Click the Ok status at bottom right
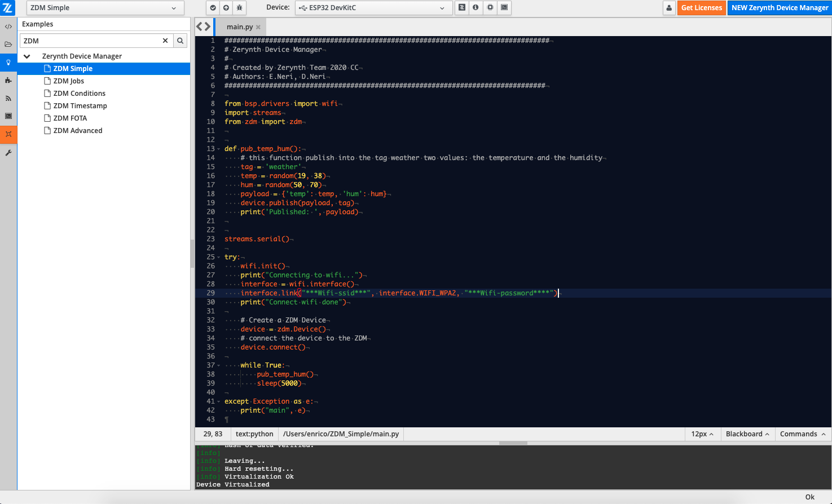Screen dimensions: 832x504 810,497
